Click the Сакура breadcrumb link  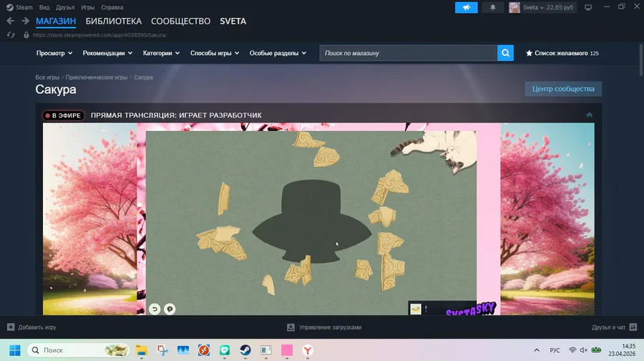click(x=143, y=77)
